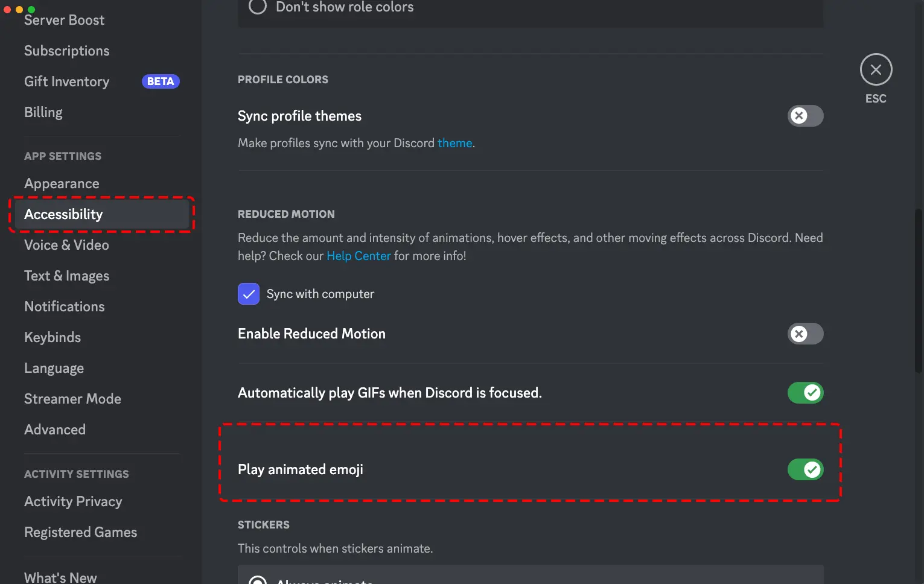Select Notifications in the sidebar
The width and height of the screenshot is (924, 584).
(x=65, y=306)
